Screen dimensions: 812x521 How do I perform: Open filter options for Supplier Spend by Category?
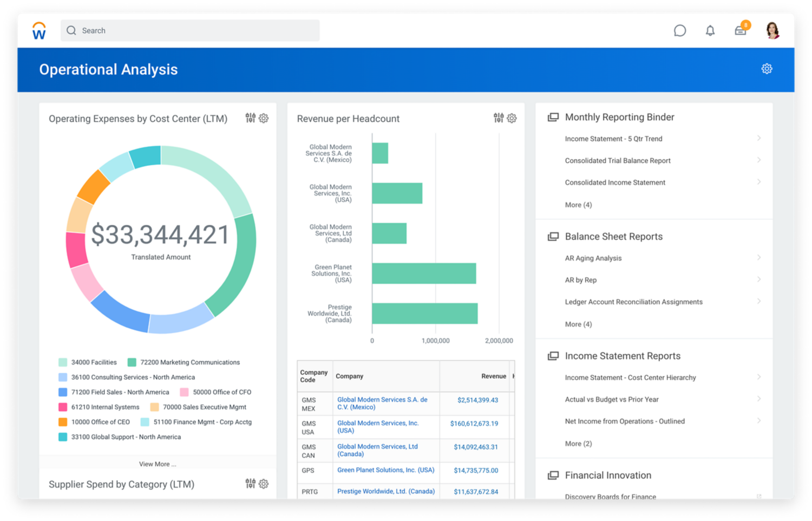[x=250, y=484]
